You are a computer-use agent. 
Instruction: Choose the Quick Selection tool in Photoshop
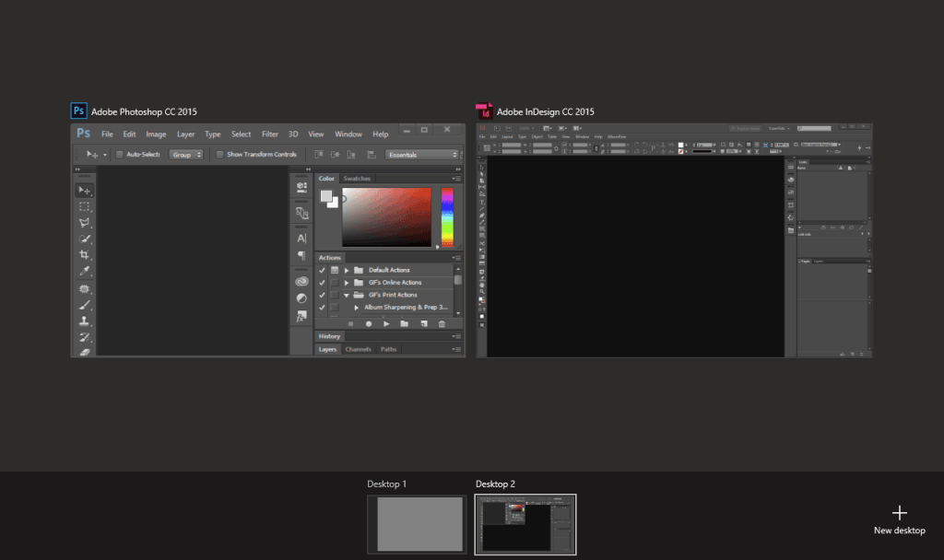point(84,239)
